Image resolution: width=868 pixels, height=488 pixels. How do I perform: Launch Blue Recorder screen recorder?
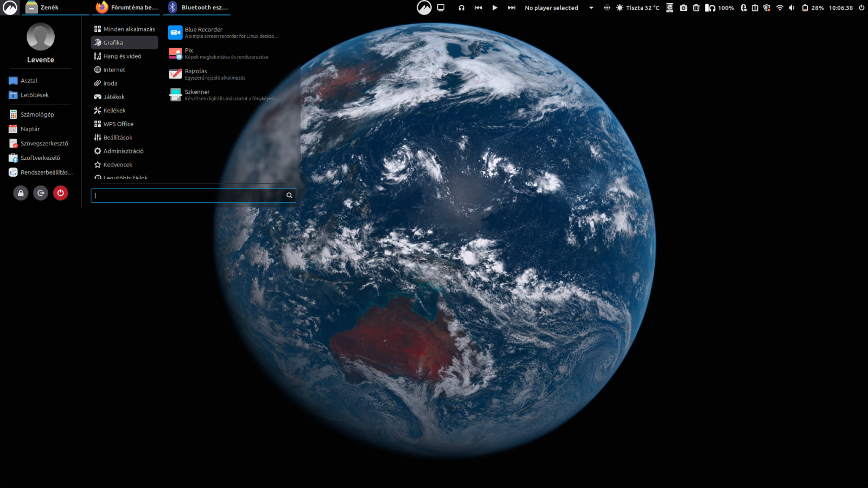pyautogui.click(x=224, y=33)
